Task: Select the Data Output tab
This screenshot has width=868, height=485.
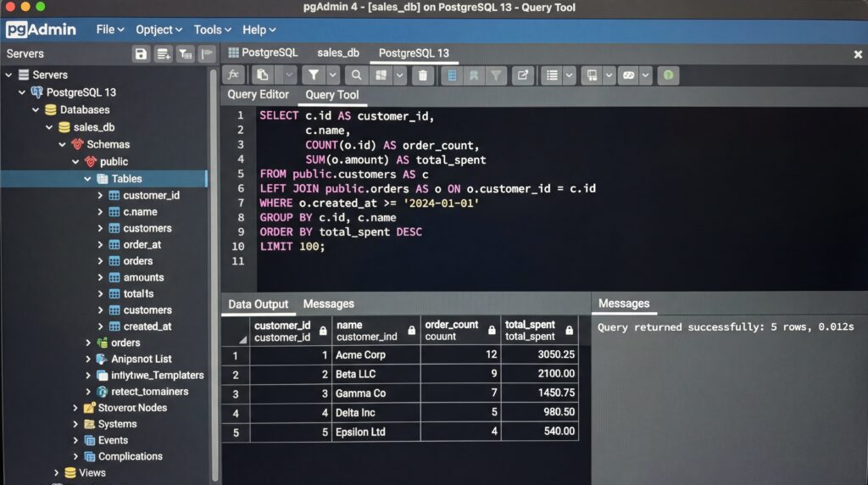Action: point(258,304)
